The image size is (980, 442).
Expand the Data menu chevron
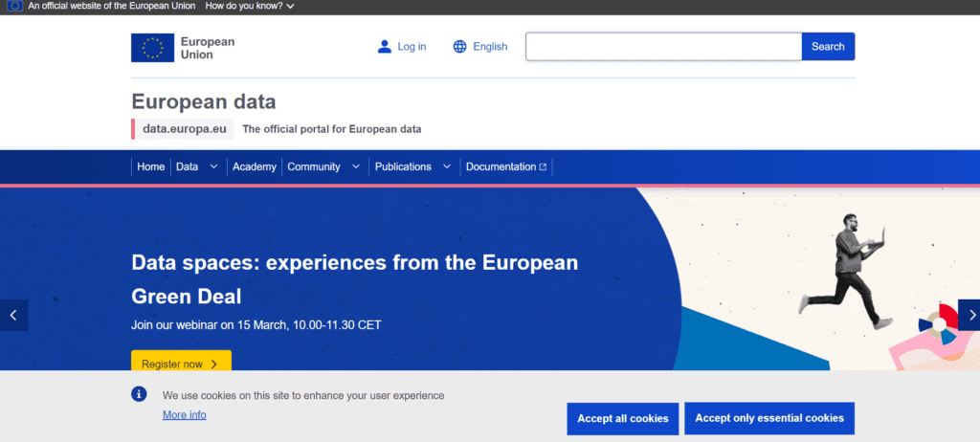[x=213, y=166]
